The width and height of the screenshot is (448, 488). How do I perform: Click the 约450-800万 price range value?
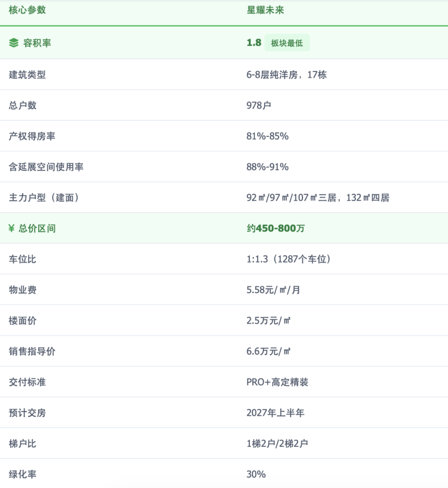(x=276, y=229)
